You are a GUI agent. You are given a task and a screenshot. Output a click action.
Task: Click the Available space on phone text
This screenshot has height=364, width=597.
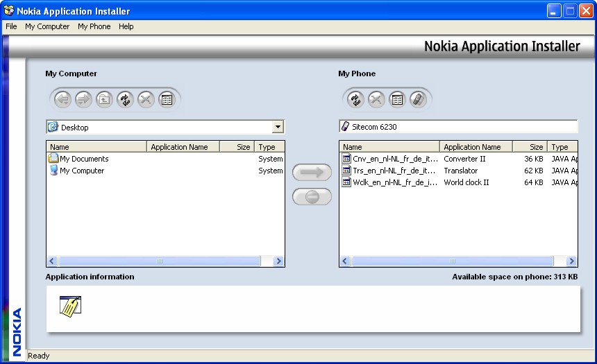pyautogui.click(x=515, y=277)
